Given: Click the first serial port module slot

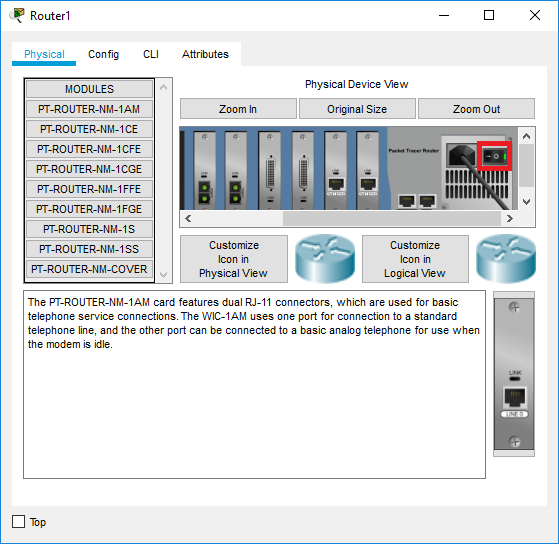Looking at the screenshot, I should 270,170.
